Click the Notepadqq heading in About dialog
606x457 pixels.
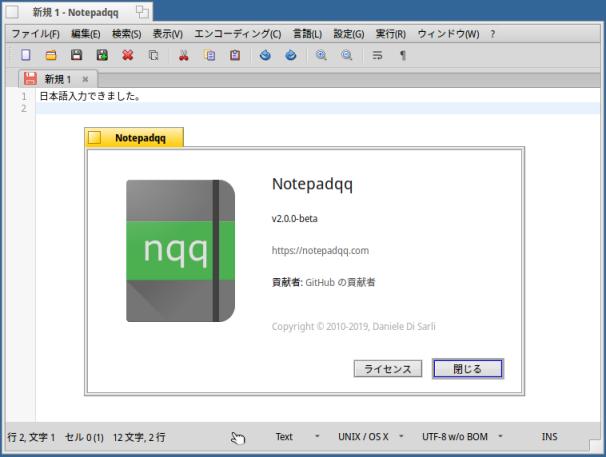(312, 184)
